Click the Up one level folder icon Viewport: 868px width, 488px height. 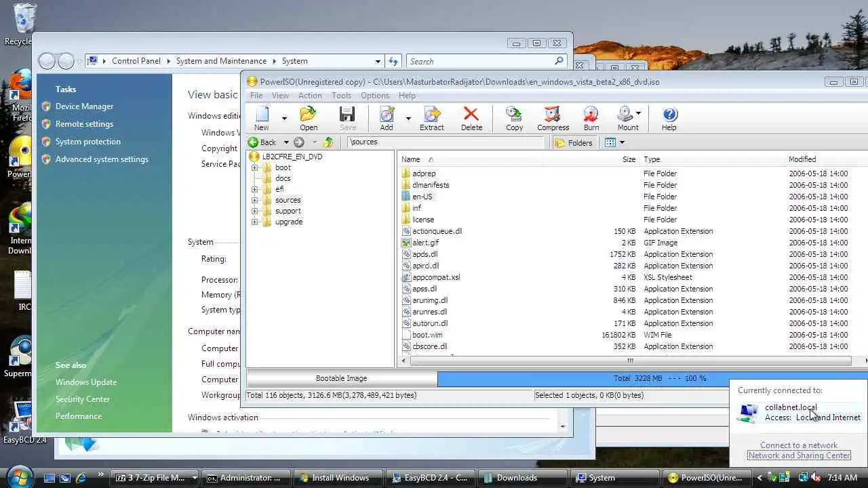[328, 142]
